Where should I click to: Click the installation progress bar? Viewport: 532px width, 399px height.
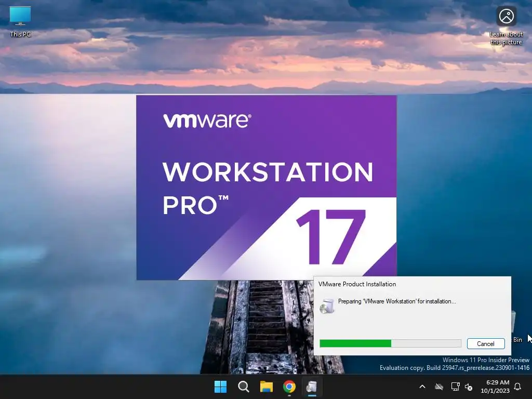click(390, 343)
